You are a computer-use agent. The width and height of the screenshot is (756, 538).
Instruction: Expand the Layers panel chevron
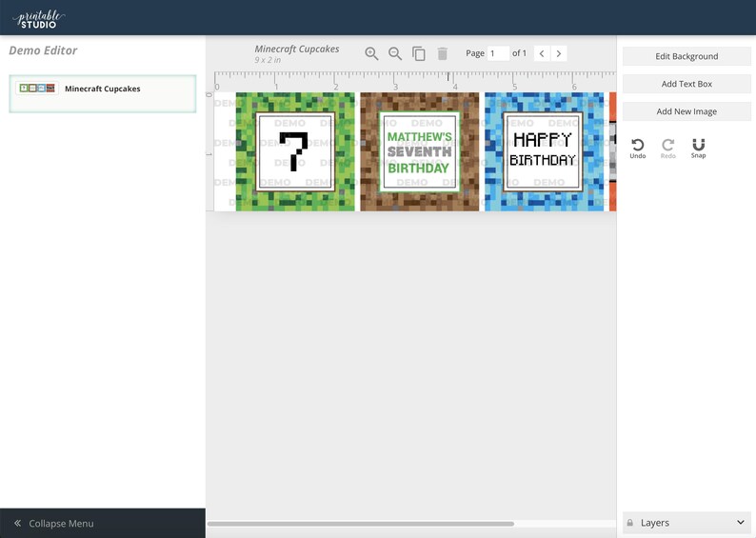click(741, 523)
